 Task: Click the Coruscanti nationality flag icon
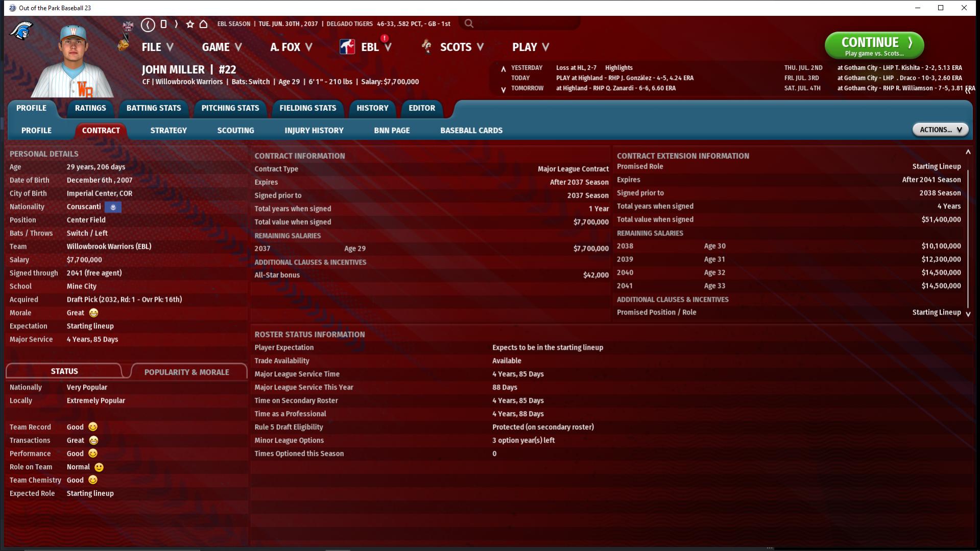(x=113, y=207)
